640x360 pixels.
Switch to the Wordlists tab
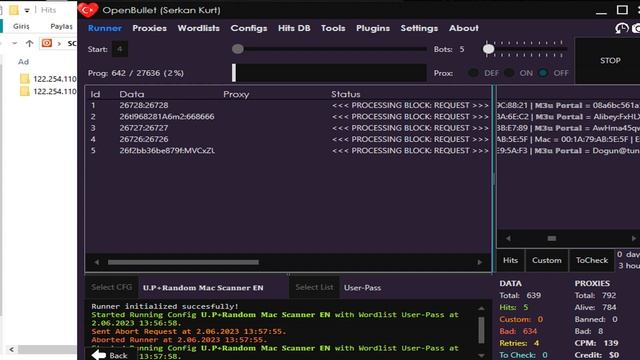point(198,28)
